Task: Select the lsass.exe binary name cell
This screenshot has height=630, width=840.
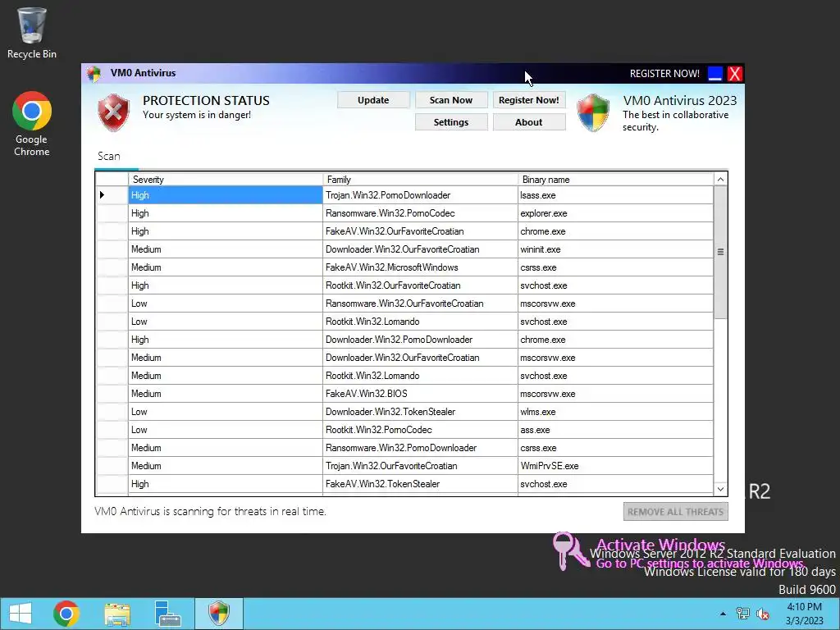Action: coord(615,195)
